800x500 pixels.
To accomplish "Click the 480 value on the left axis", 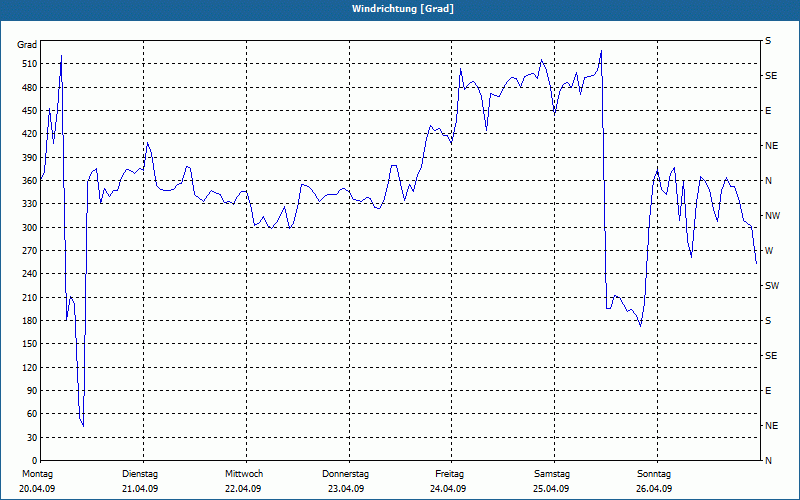I will pos(30,88).
